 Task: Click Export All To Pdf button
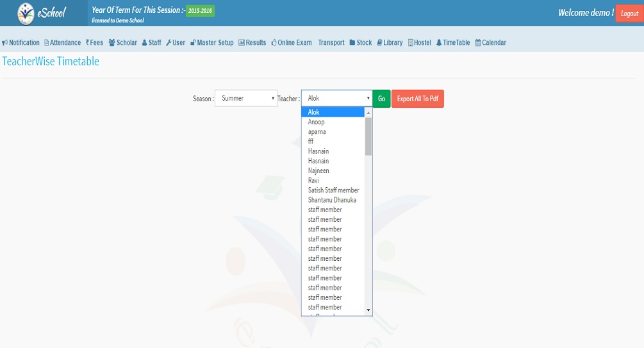(417, 99)
